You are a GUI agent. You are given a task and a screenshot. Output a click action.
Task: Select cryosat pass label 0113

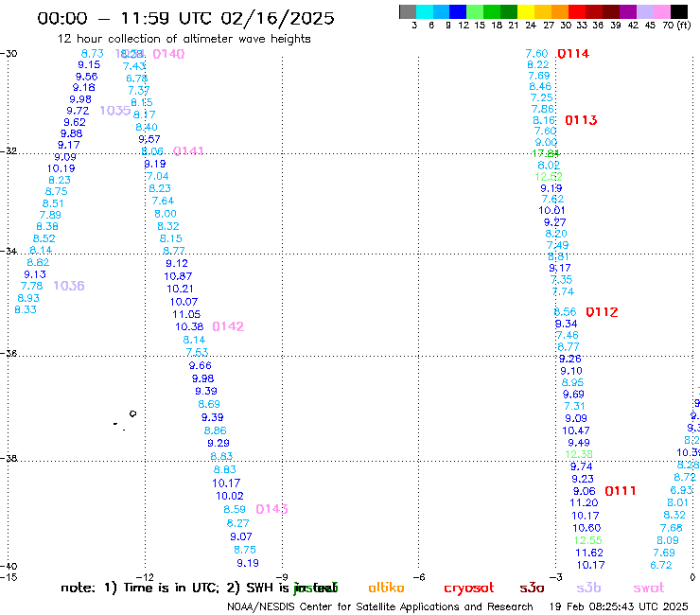[x=581, y=120]
